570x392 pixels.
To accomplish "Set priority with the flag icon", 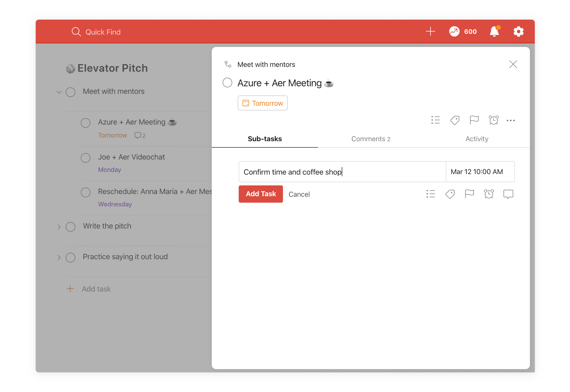I will 474,120.
